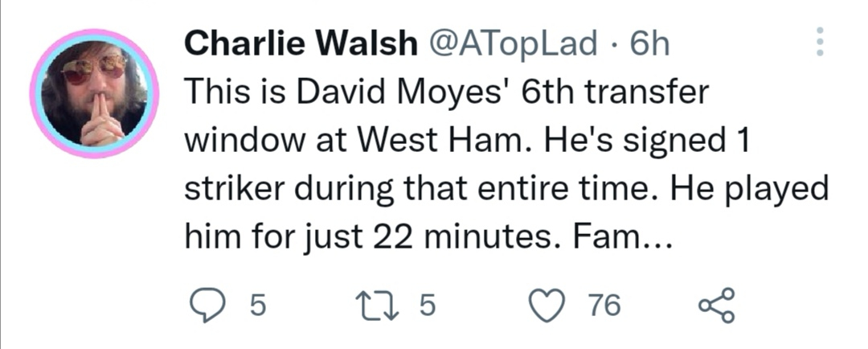Like the tweet with heart icon
The image size is (868, 349).
547,306
